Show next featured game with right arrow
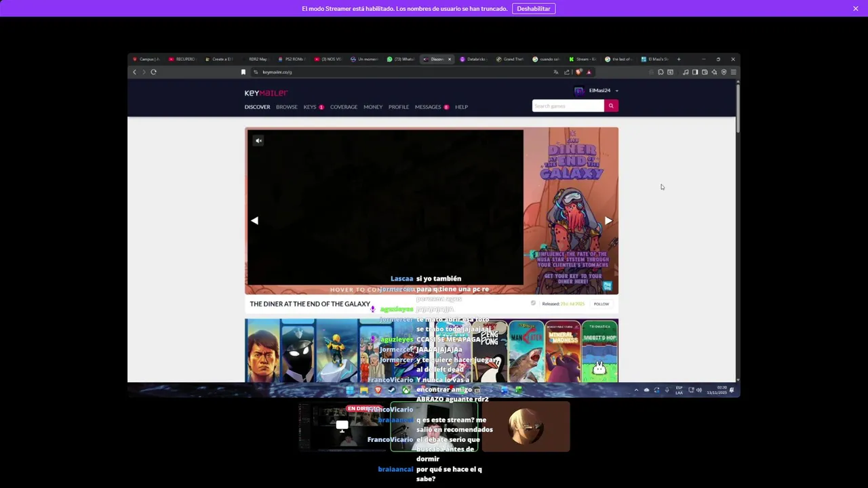Viewport: 868px width, 488px height. click(608, 220)
